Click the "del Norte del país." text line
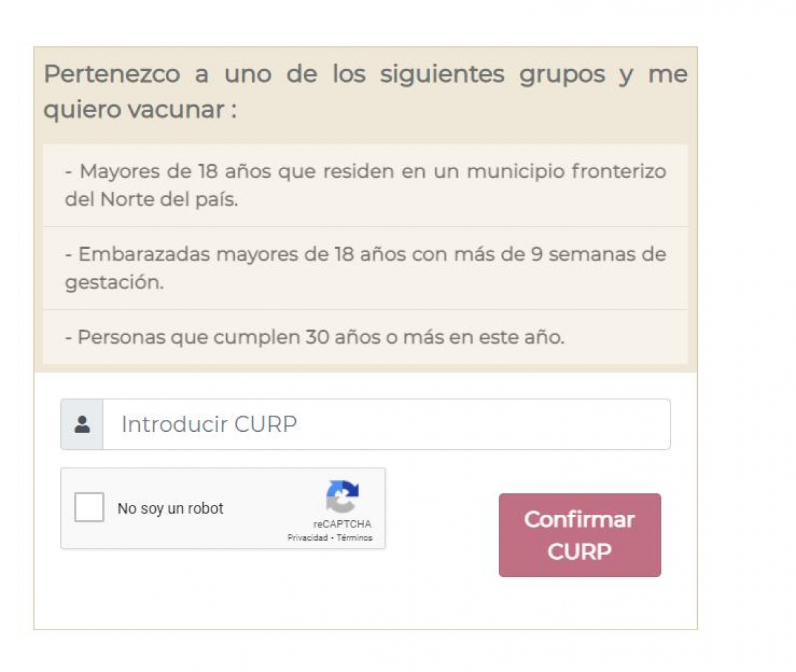796x672 pixels. (151, 199)
